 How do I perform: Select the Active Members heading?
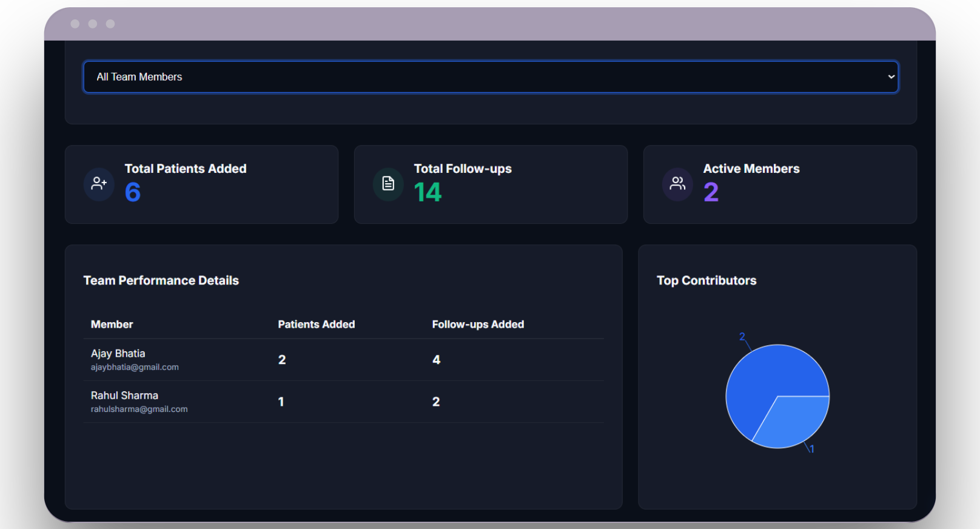click(x=751, y=169)
